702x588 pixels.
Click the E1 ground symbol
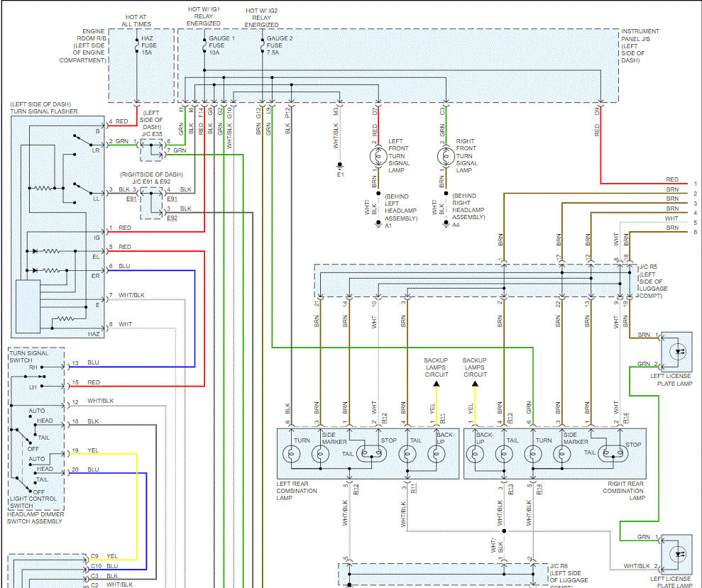click(340, 167)
